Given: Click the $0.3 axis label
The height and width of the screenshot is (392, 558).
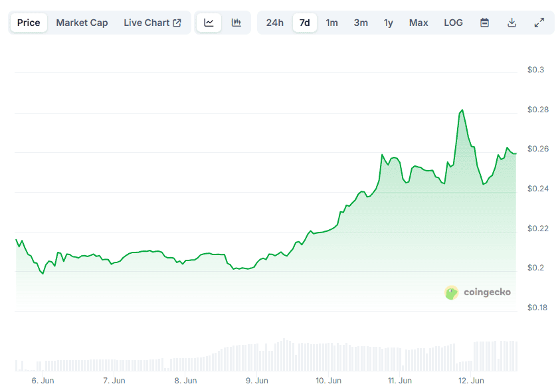Looking at the screenshot, I should [x=535, y=70].
